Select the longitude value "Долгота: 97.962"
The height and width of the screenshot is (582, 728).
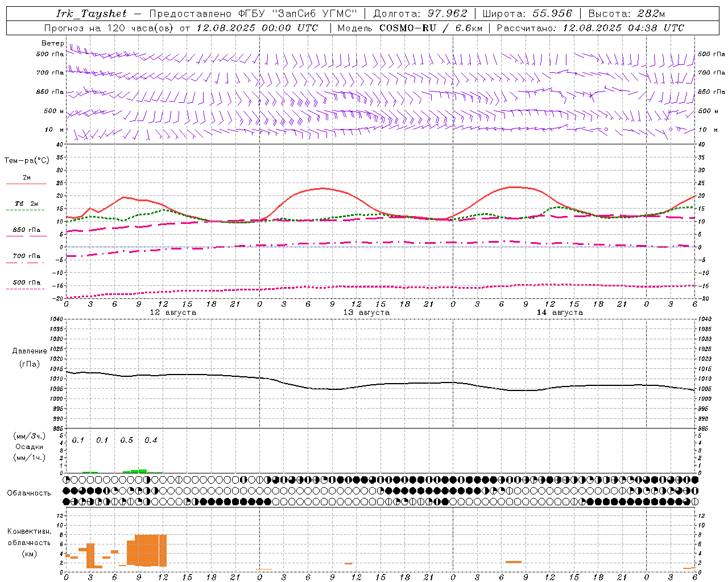[x=420, y=14]
